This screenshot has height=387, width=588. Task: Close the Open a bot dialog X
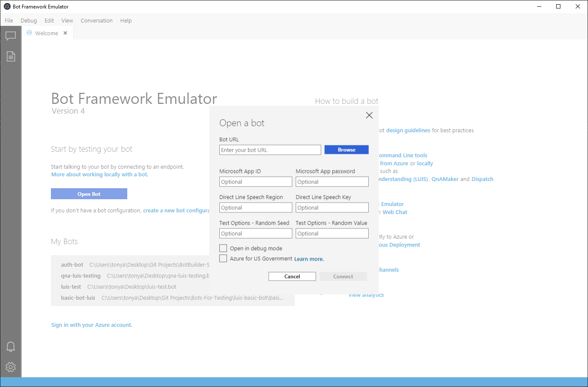coord(369,115)
